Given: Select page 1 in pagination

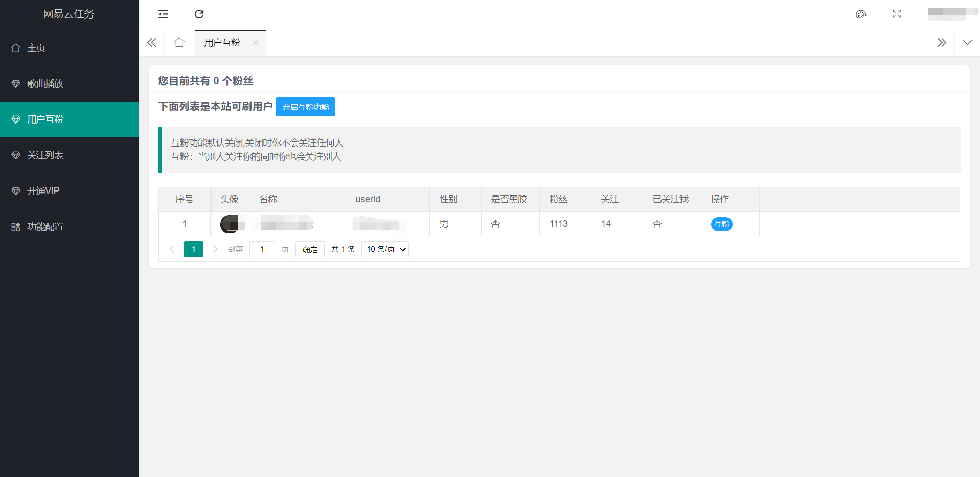Looking at the screenshot, I should [x=193, y=249].
